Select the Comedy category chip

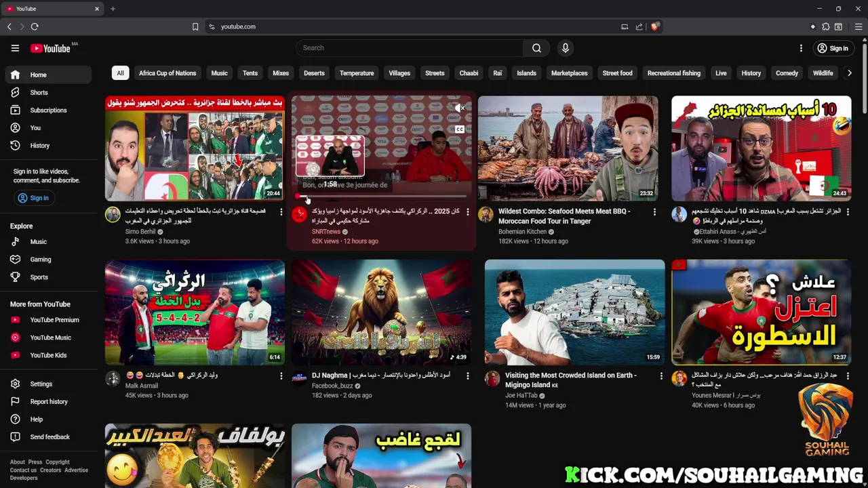787,73
